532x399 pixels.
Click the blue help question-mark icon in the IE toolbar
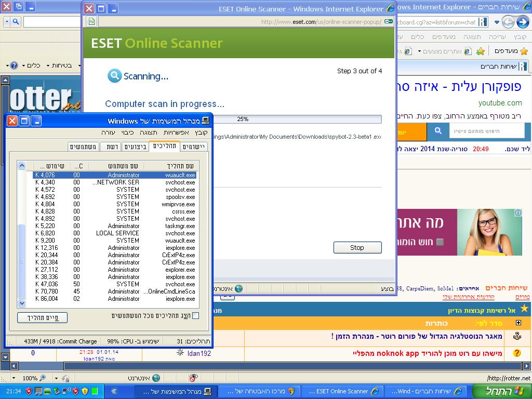click(14, 65)
